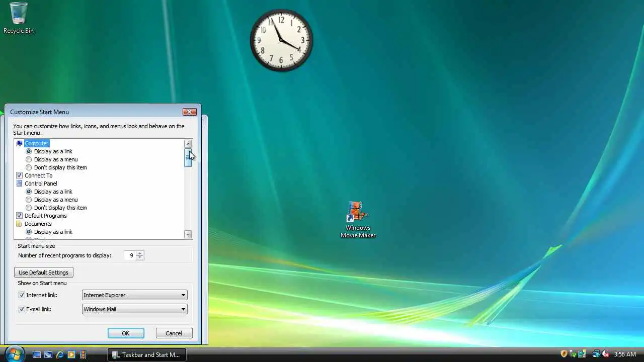Screen dimensions: 644x362
Task: Click the list scroll up arrow
Action: [x=188, y=144]
